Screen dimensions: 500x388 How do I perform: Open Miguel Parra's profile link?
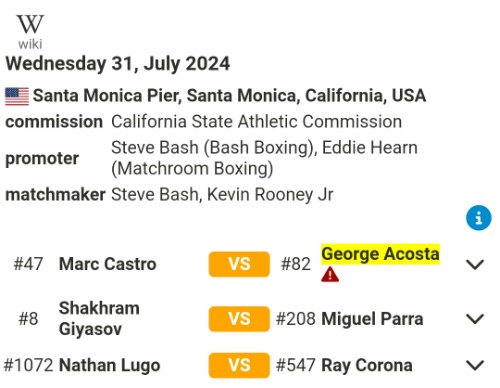pyautogui.click(x=372, y=319)
